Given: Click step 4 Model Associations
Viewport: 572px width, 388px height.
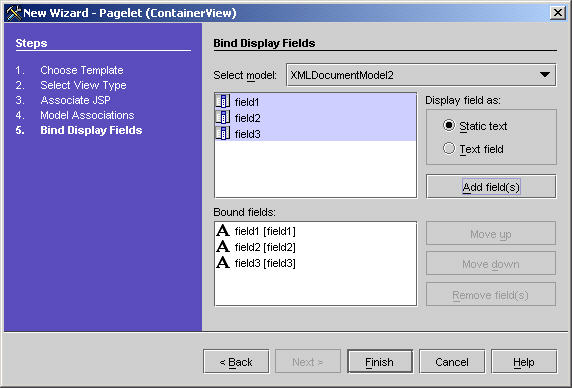Looking at the screenshot, I should 87,115.
